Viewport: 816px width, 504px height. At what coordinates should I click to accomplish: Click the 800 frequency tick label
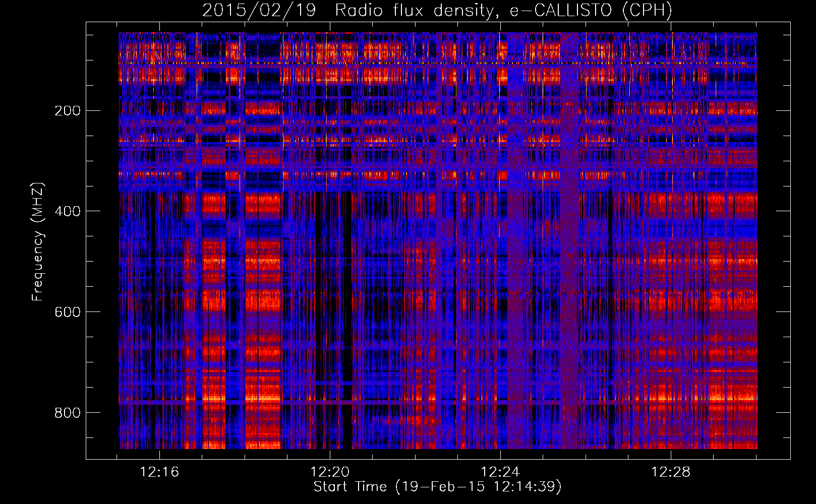pyautogui.click(x=67, y=413)
